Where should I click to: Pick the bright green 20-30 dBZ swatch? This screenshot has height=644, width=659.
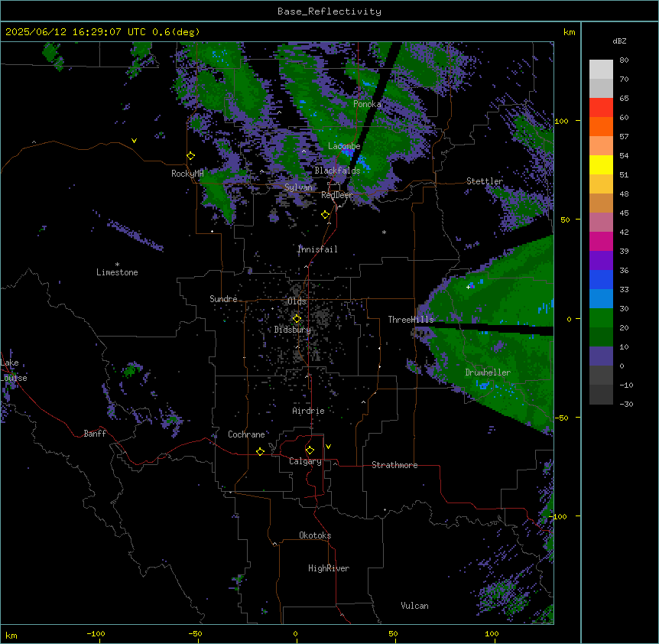point(601,318)
